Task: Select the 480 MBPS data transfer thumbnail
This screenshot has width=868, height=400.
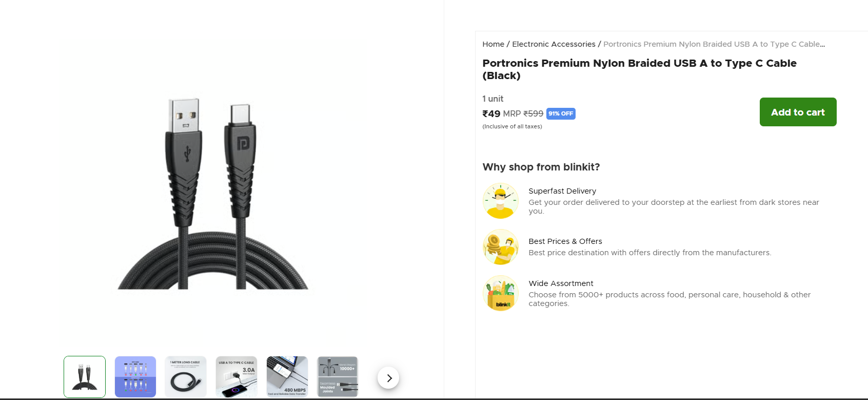Action: [x=287, y=377]
